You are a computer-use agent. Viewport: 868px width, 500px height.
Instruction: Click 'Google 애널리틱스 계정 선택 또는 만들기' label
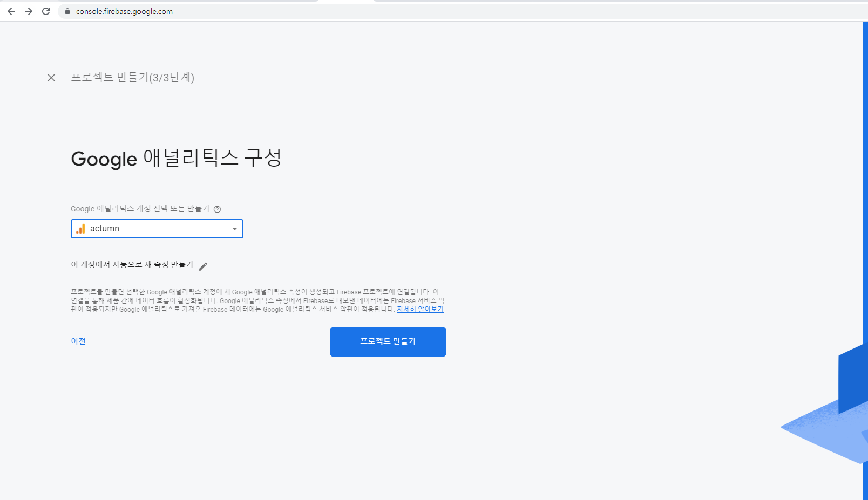pyautogui.click(x=140, y=209)
